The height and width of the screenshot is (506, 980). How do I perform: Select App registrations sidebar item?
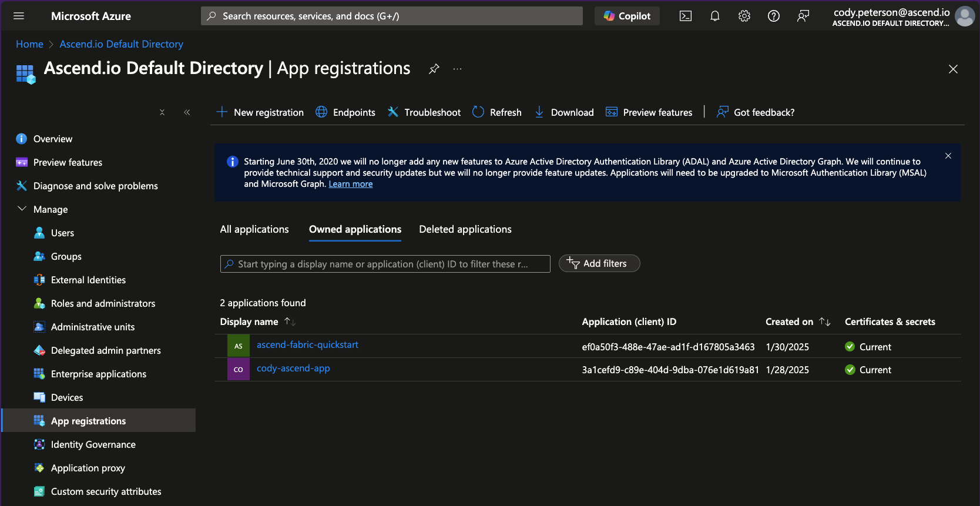(x=99, y=421)
